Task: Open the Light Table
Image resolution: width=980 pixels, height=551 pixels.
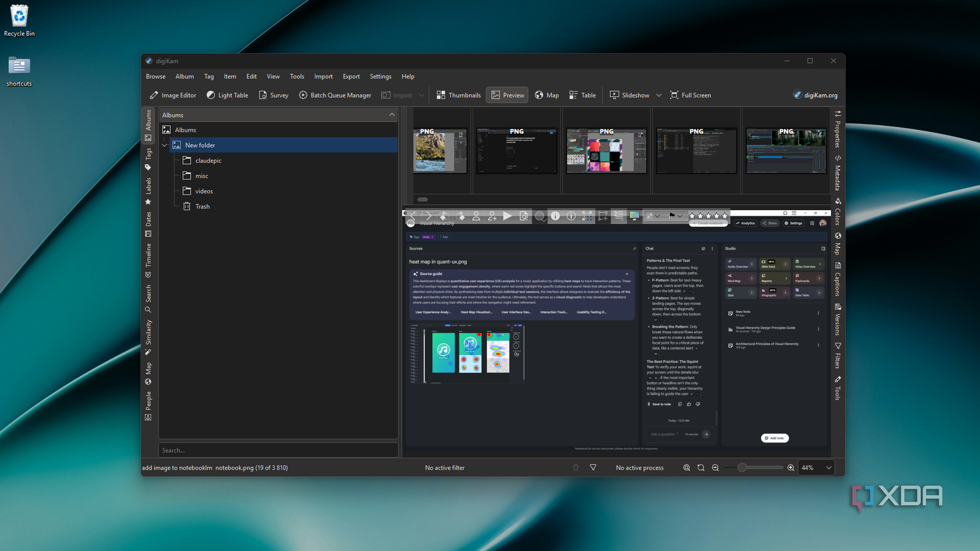Action: tap(227, 95)
